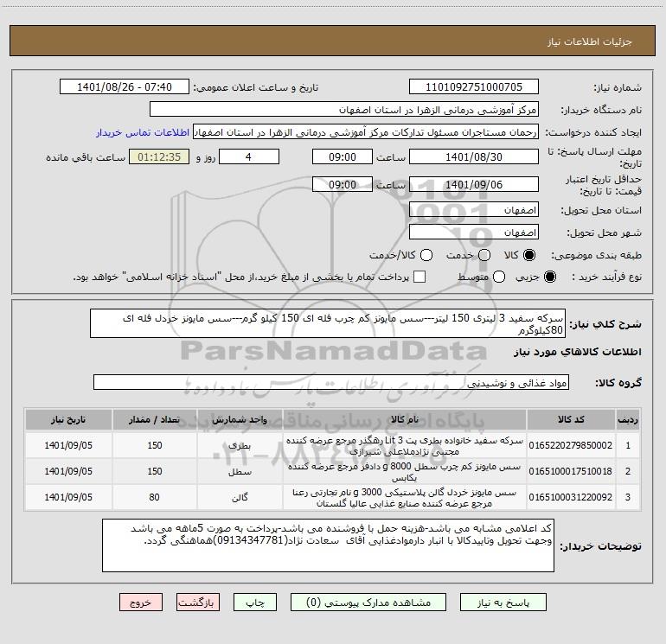
Task: Click the mustard mayonnaise product name cell
Action: [x=405, y=498]
